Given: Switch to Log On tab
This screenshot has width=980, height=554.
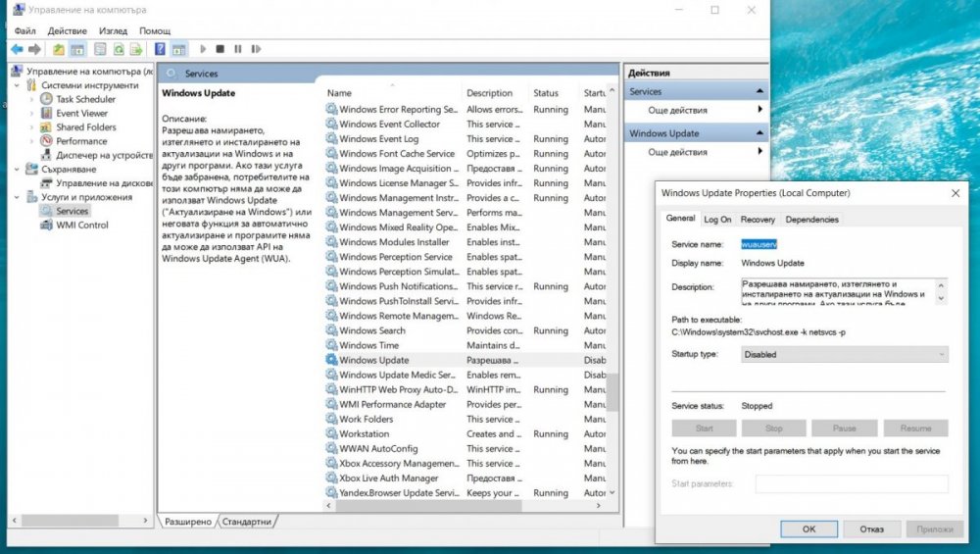Looking at the screenshot, I should (x=717, y=220).
